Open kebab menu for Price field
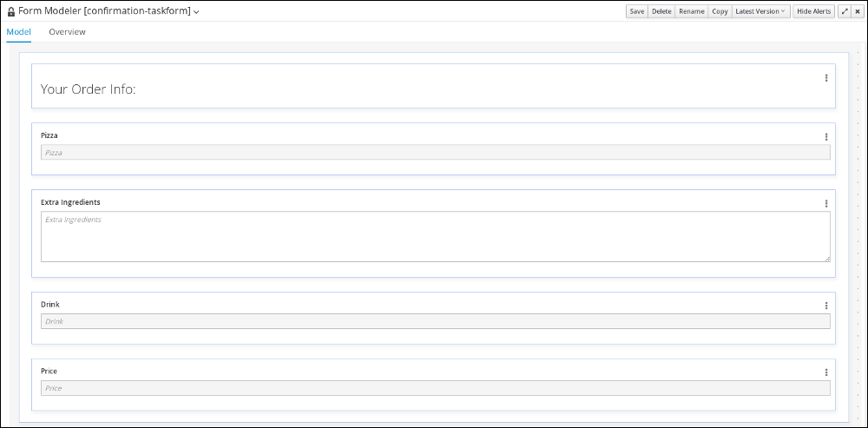This screenshot has height=428, width=868. click(x=826, y=372)
